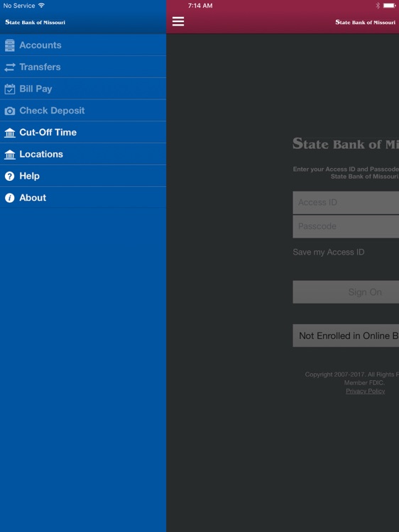Viewport: 399px width, 532px height.
Task: Focus the Passcode field
Action: [x=346, y=226]
